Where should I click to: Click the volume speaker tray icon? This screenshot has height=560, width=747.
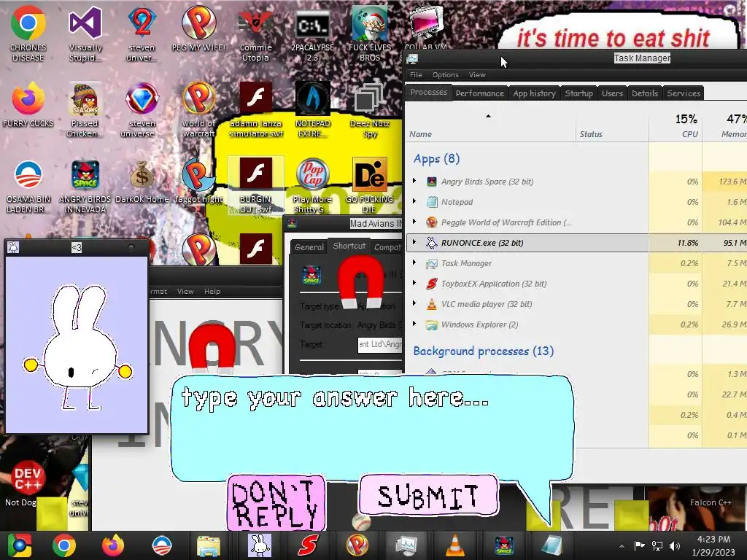tap(675, 545)
